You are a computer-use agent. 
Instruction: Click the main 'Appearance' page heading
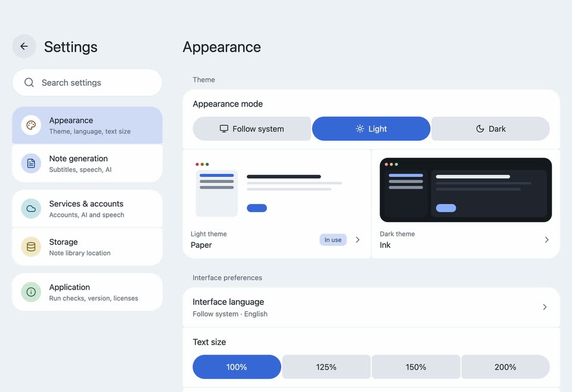pyautogui.click(x=222, y=47)
